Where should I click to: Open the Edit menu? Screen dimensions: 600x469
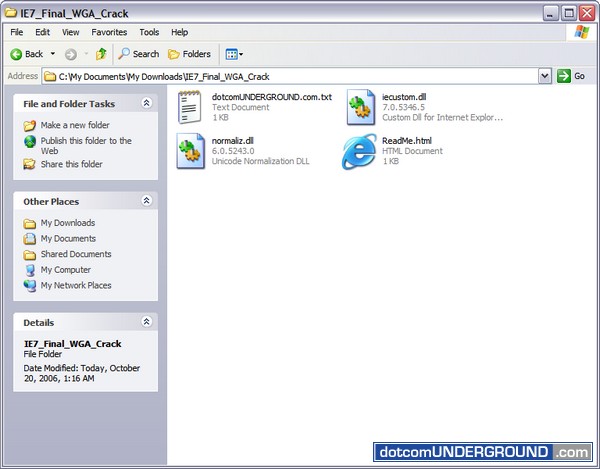(42, 32)
